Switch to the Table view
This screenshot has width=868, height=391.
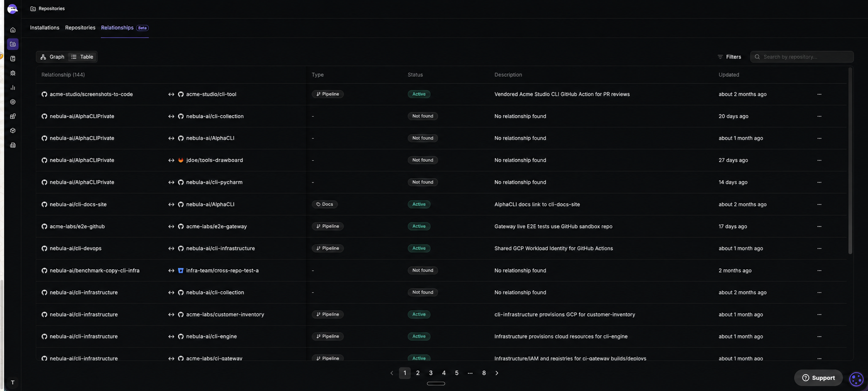pos(82,57)
